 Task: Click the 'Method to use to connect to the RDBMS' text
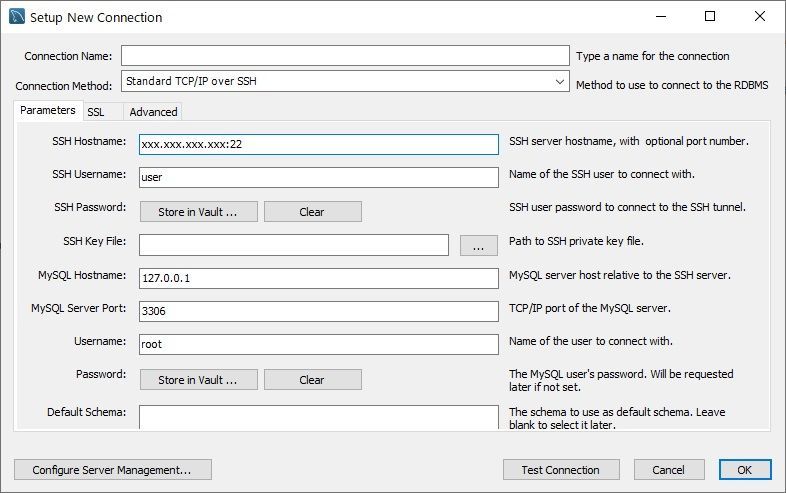672,85
